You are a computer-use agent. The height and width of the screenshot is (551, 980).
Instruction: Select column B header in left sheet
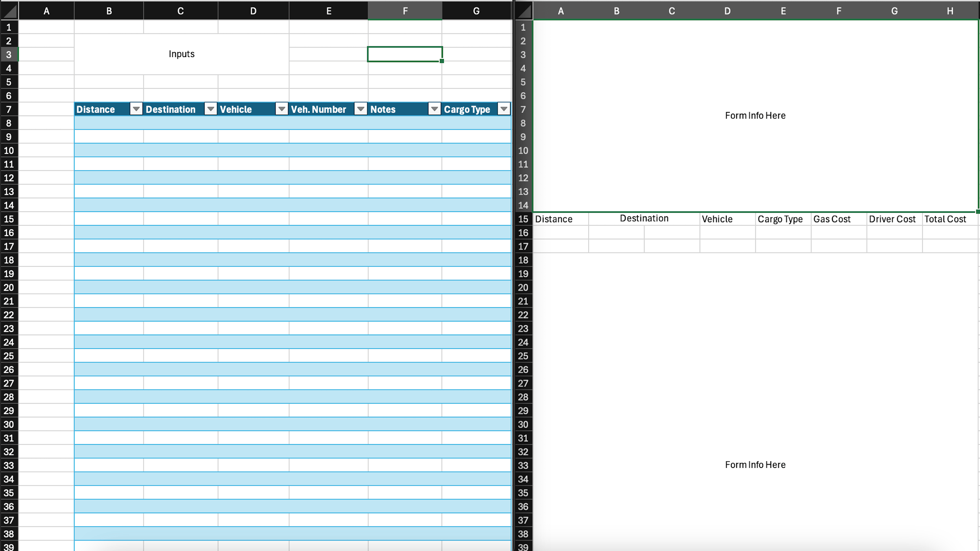109,11
